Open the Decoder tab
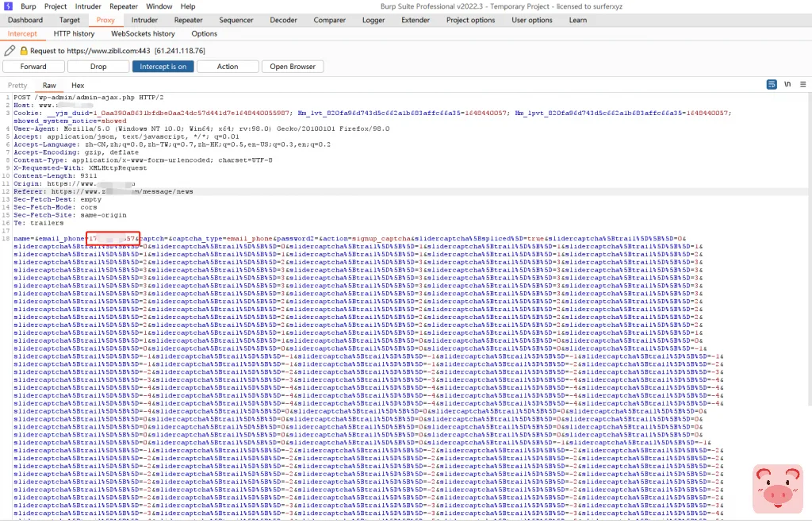This screenshot has width=812, height=523. (x=283, y=20)
